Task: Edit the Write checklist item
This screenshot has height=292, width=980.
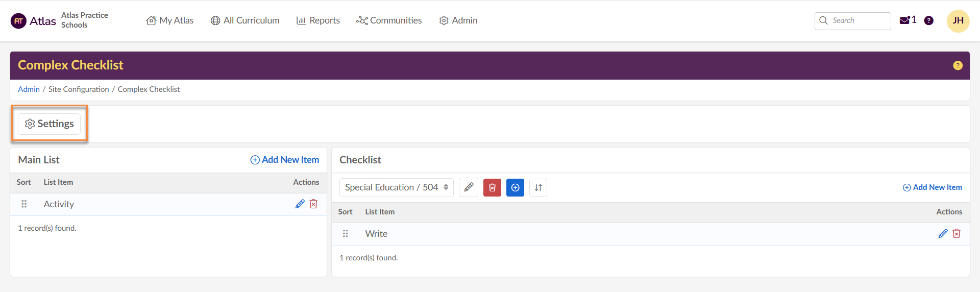Action: click(943, 234)
